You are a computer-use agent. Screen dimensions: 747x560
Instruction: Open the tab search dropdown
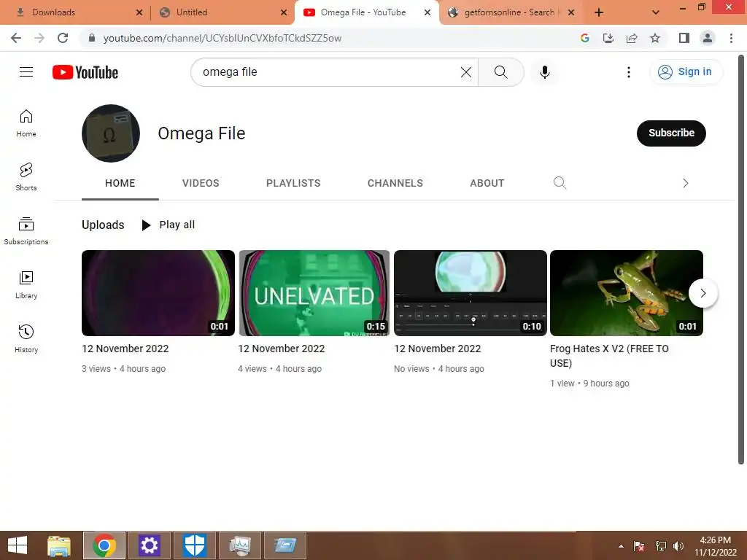point(656,12)
